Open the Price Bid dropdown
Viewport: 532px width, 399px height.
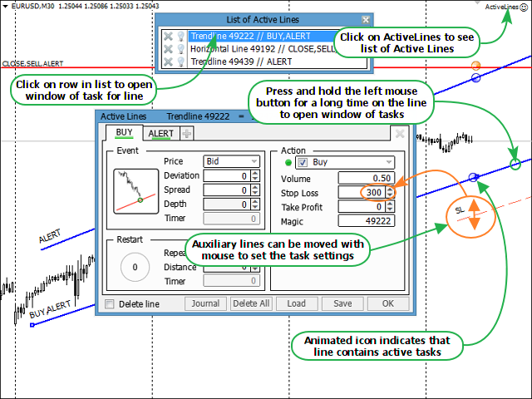click(231, 161)
